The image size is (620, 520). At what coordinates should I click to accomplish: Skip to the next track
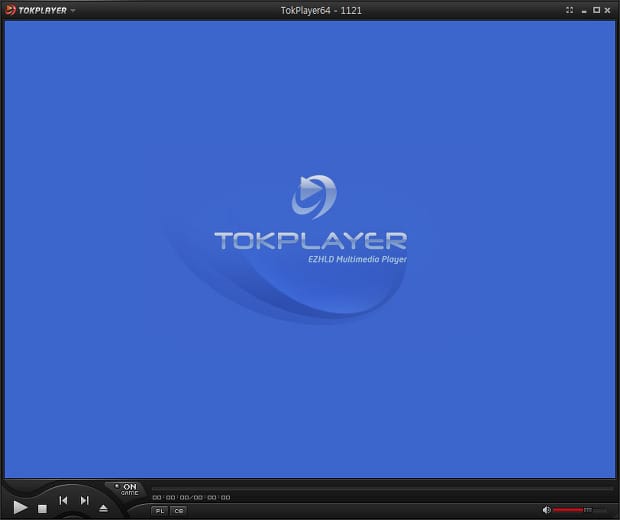tap(84, 501)
